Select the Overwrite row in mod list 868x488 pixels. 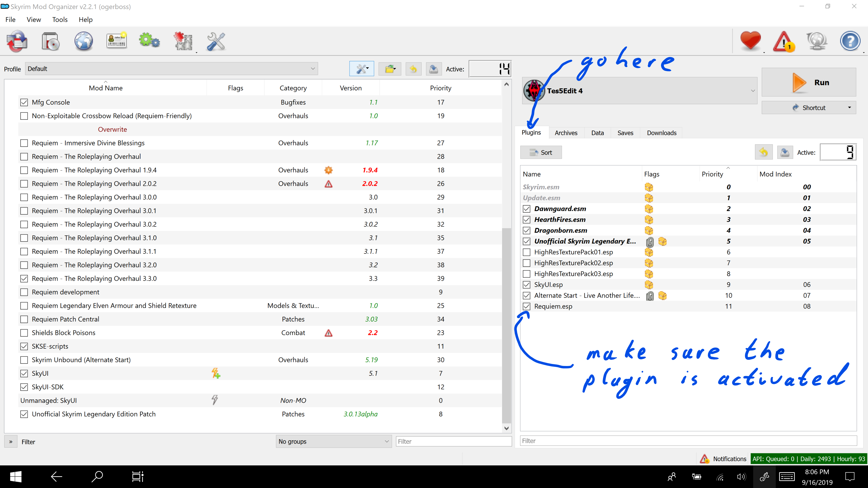259,129
